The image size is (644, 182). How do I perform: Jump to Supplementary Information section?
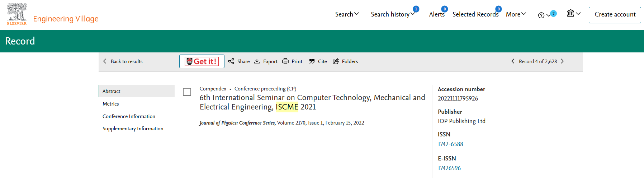point(133,129)
